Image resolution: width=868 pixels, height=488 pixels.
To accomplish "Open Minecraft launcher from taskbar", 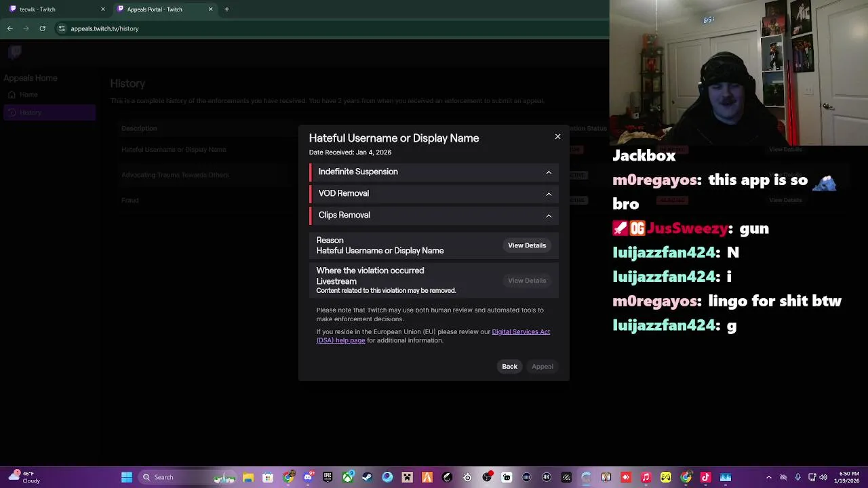I will pos(407,477).
